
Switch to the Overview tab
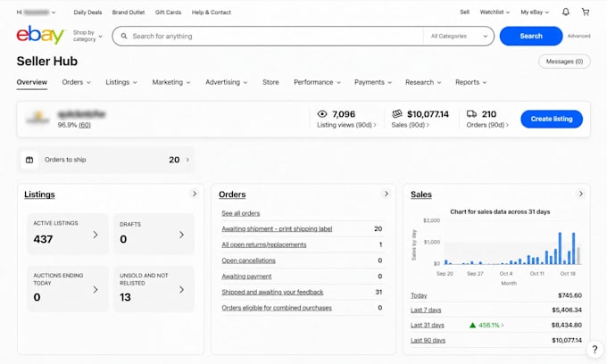click(x=32, y=82)
